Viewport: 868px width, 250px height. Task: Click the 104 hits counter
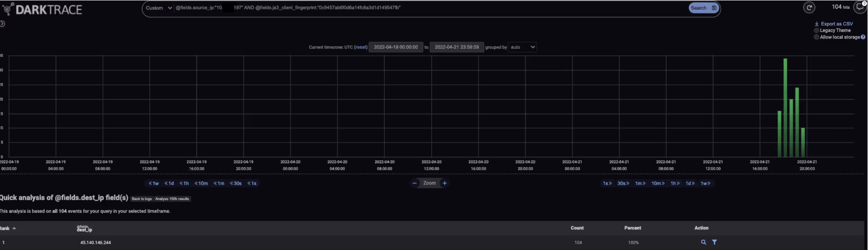click(840, 7)
